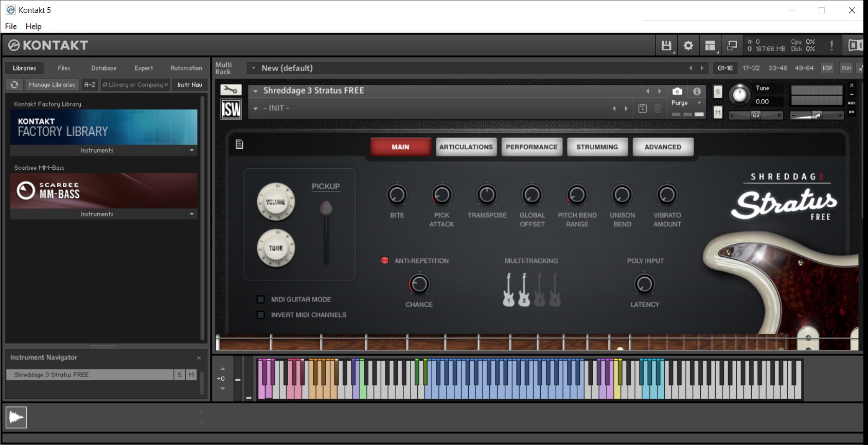Mute the instrument with M button
Viewport: 868px width, 445px height.
pos(718,112)
